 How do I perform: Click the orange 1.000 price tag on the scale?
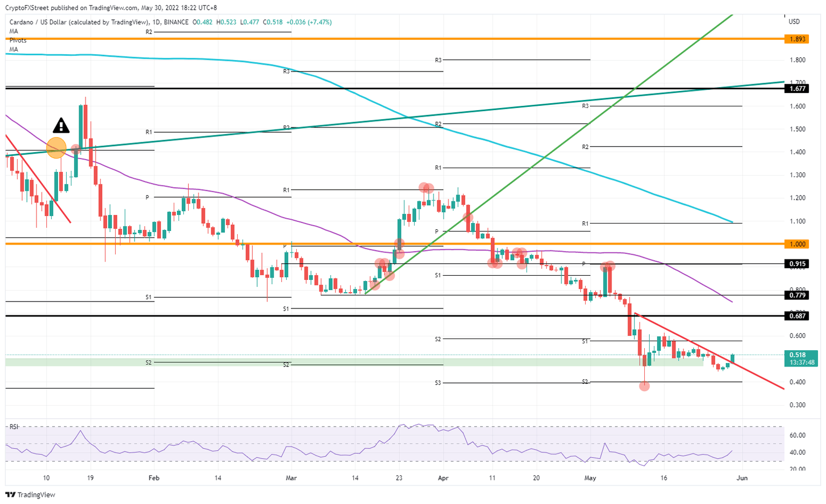coord(797,244)
